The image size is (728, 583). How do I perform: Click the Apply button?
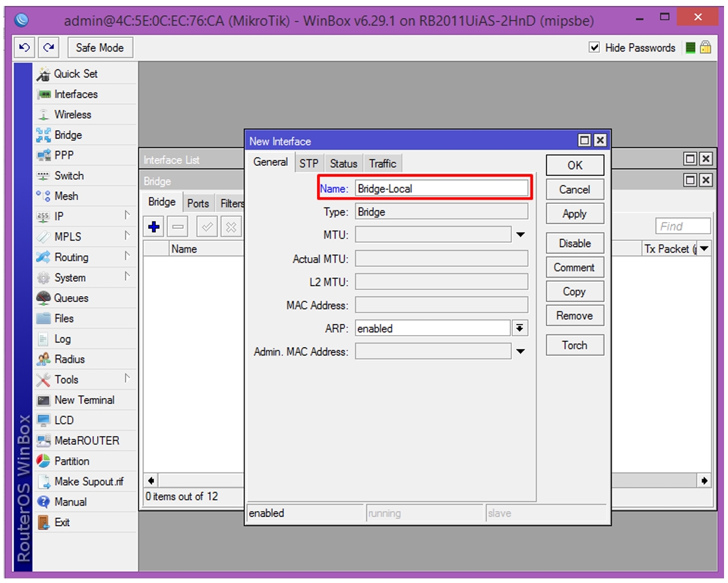[575, 214]
